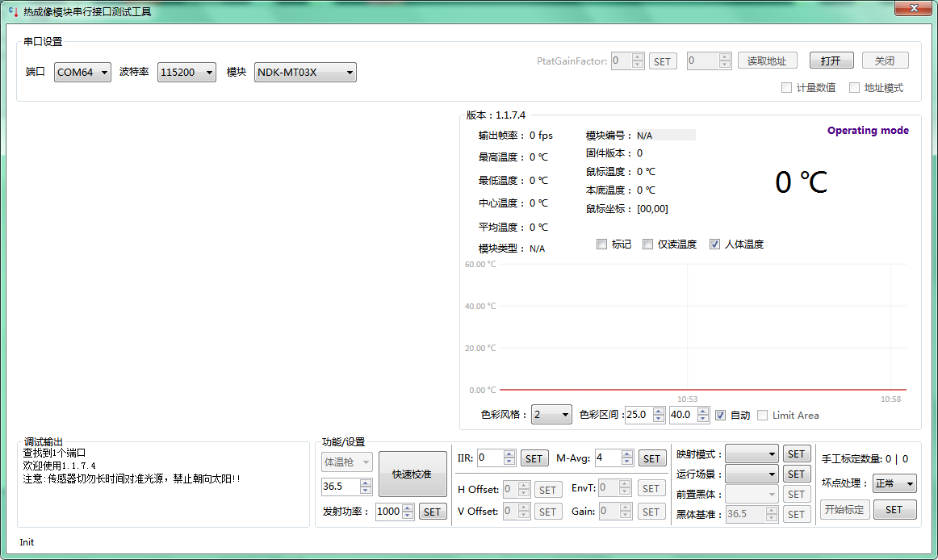Click the M-Avg value field
Screen dimensions: 938x560
point(609,458)
